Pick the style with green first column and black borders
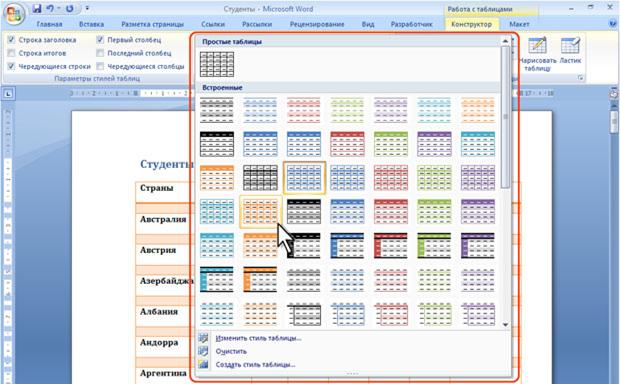This screenshot has width=620, height=384. [x=434, y=246]
